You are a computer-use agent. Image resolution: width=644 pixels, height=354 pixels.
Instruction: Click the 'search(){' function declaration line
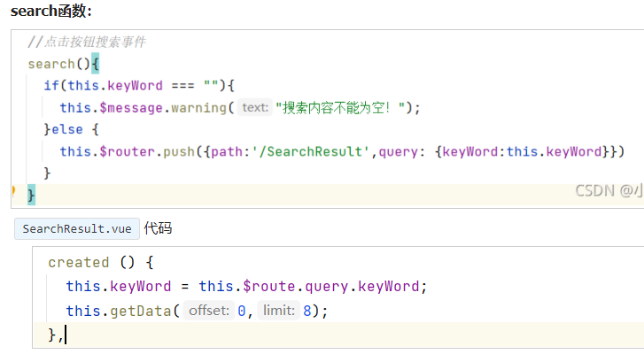(63, 64)
